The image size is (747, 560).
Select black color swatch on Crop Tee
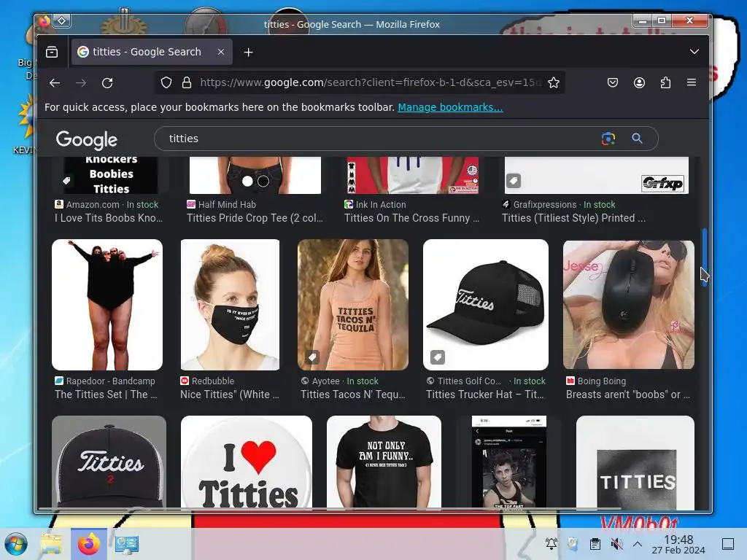[263, 181]
